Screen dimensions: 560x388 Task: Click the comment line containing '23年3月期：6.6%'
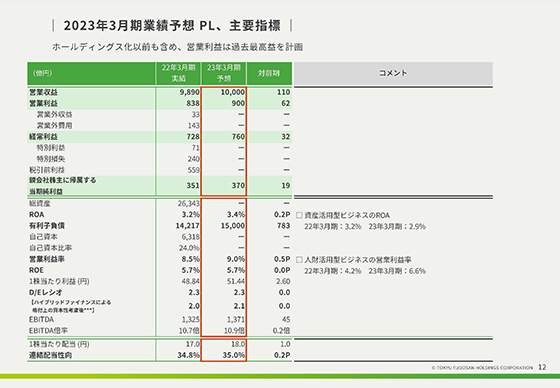point(365,271)
